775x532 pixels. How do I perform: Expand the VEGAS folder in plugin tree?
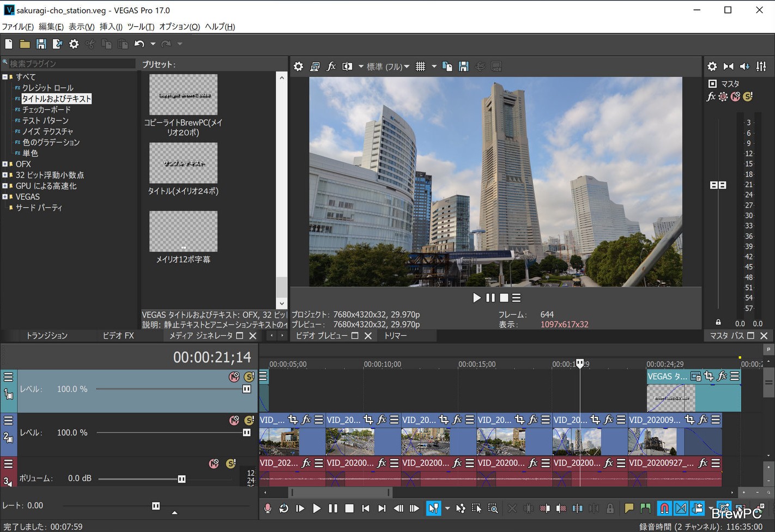click(5, 197)
